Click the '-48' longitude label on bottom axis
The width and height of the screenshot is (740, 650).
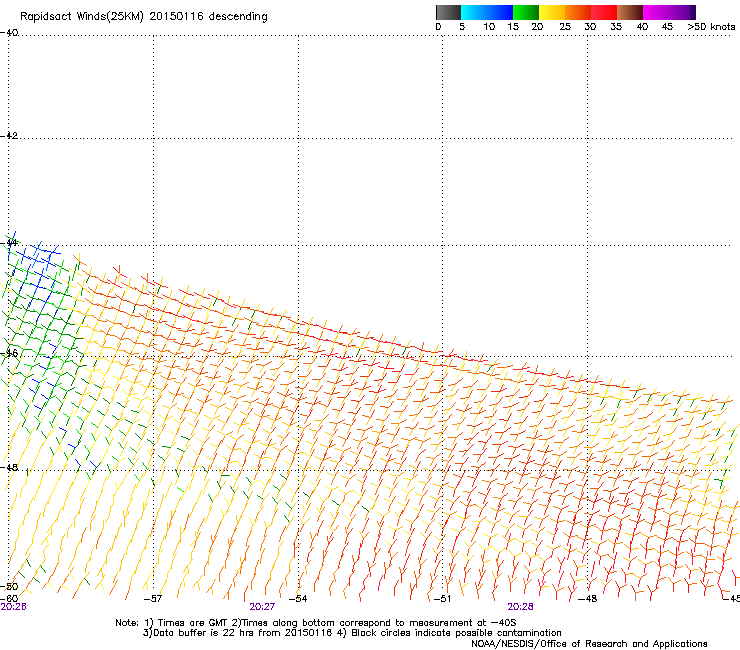pos(588,599)
